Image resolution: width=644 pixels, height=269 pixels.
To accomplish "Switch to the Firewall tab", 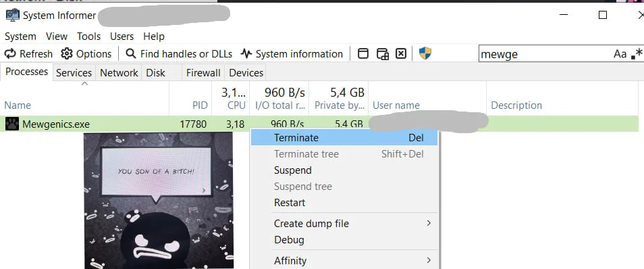I will [x=203, y=73].
